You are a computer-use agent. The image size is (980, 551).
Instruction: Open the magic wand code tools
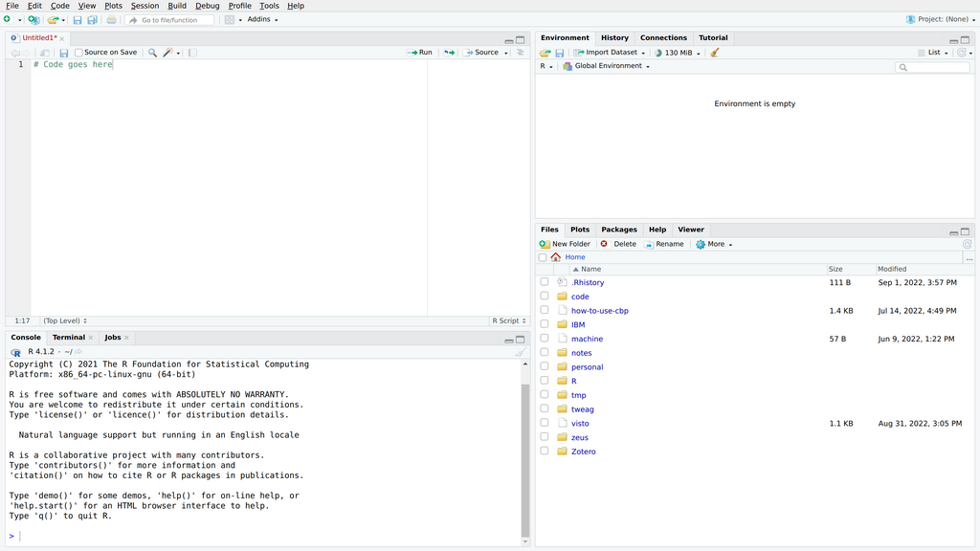point(167,53)
